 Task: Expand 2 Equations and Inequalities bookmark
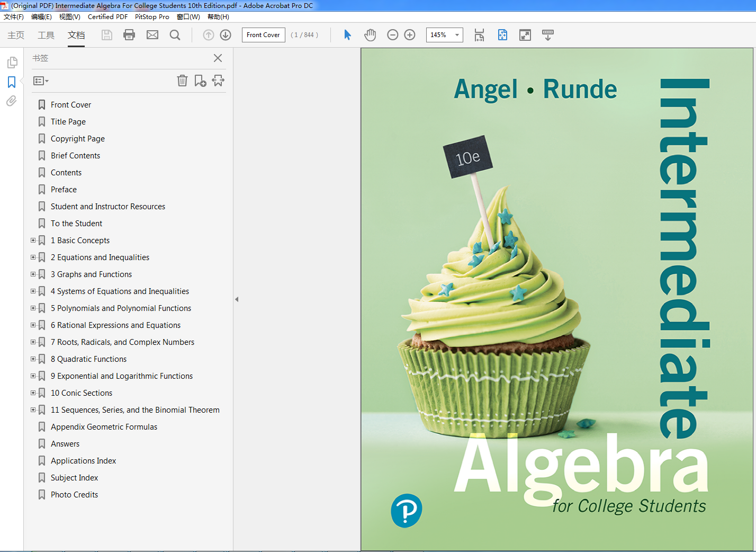coord(33,257)
